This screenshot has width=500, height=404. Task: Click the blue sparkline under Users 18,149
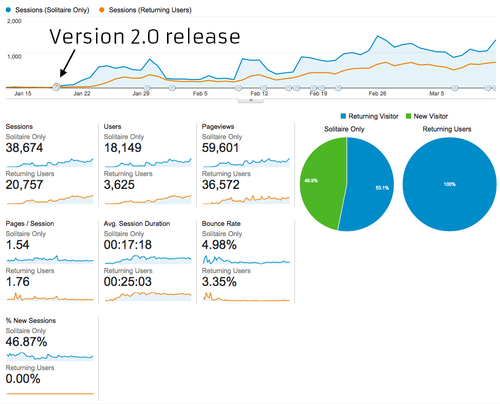tap(148, 163)
